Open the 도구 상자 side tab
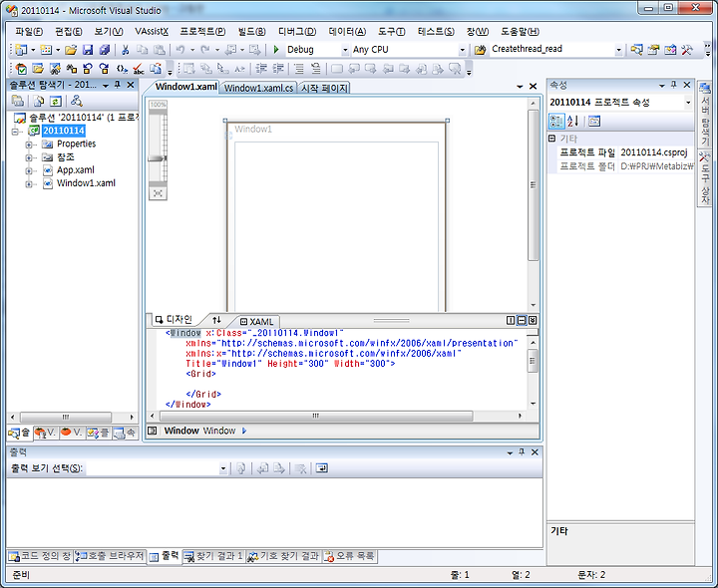This screenshot has height=588, width=718. [705, 178]
